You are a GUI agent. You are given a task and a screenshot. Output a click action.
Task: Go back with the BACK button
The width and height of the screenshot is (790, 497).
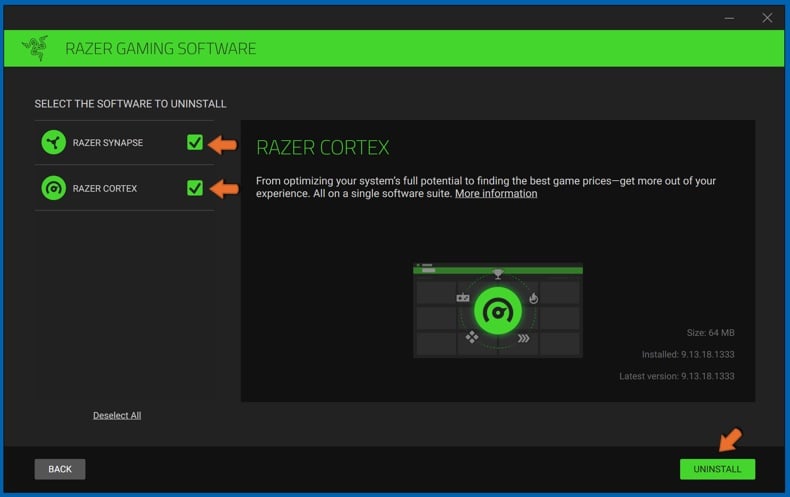[x=60, y=469]
